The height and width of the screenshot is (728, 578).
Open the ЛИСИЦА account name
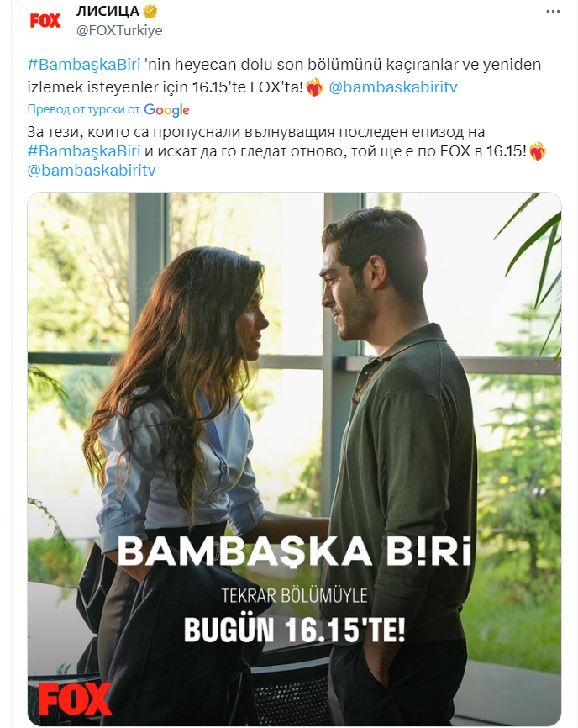click(x=108, y=11)
